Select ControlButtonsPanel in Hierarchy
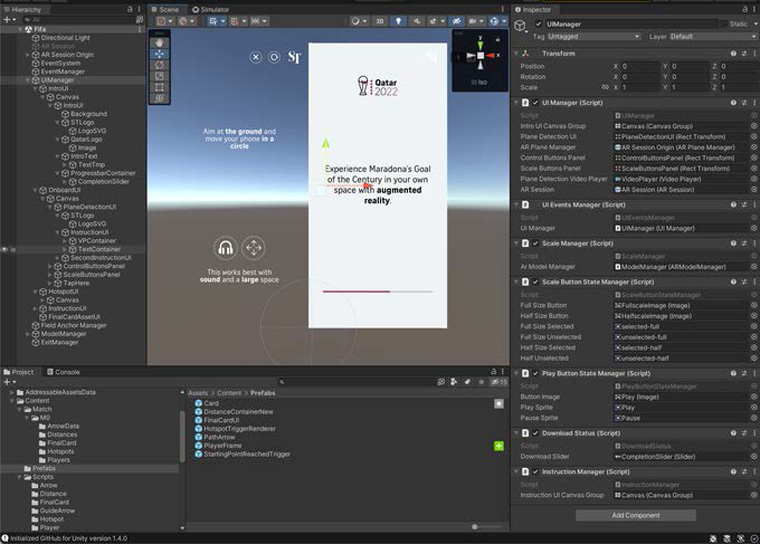Screen dimensions: 760x544 94,266
